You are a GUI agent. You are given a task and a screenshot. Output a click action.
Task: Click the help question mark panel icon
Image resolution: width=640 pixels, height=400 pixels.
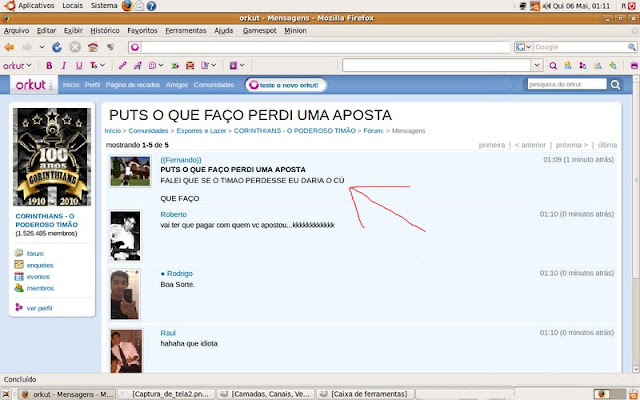click(x=151, y=6)
